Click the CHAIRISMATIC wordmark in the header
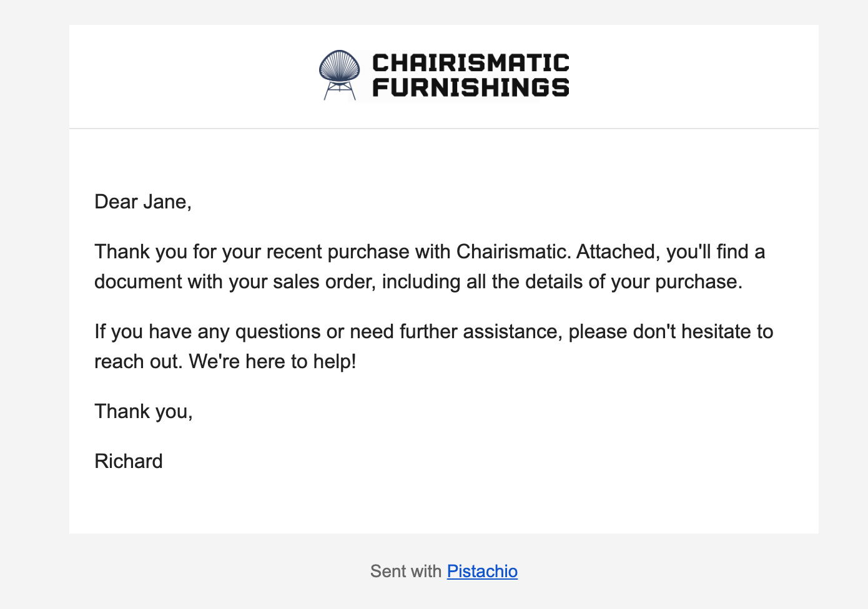 point(470,63)
